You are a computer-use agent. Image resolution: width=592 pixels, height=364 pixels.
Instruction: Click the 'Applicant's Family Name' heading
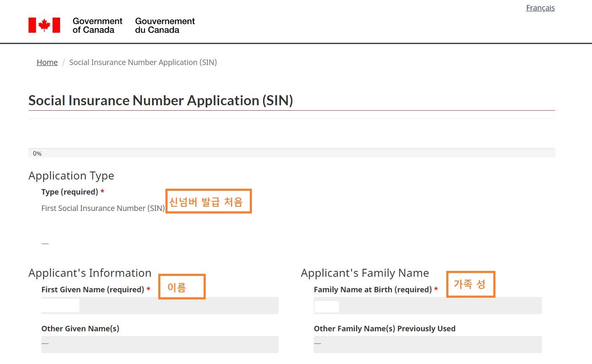[x=365, y=273]
